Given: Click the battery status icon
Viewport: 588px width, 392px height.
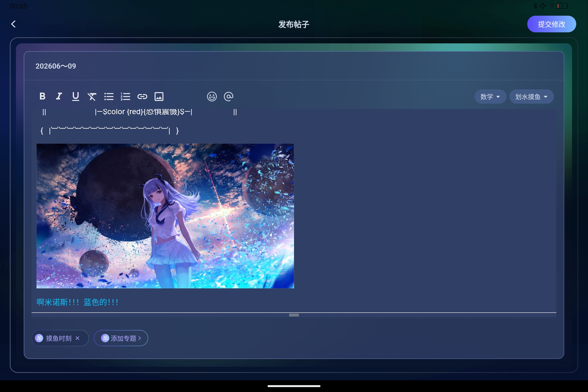Looking at the screenshot, I should (563, 6).
